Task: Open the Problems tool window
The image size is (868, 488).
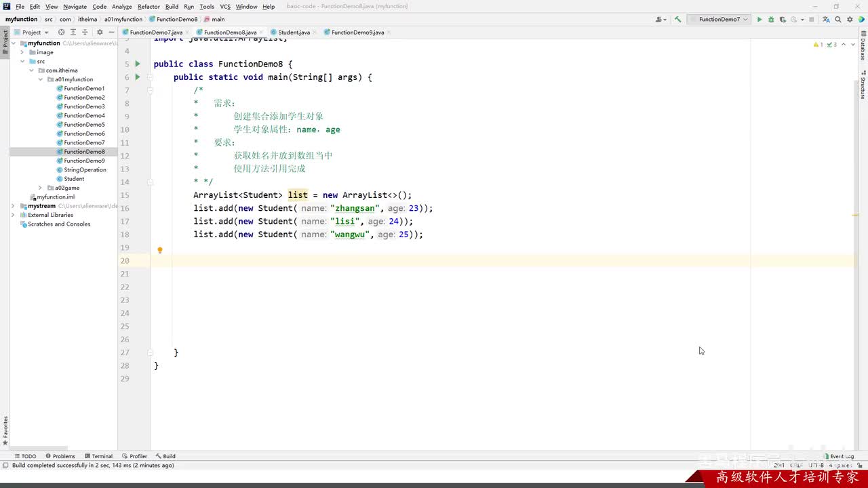Action: point(60,456)
